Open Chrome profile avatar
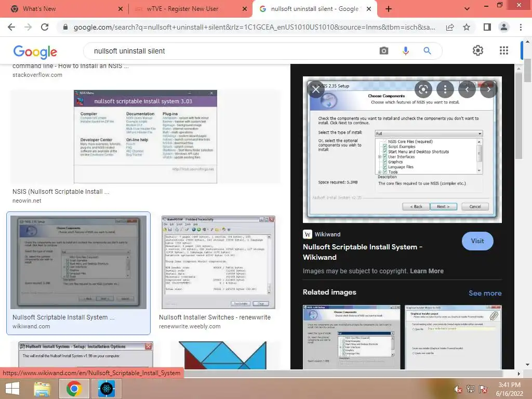This screenshot has height=399, width=532. 504,27
